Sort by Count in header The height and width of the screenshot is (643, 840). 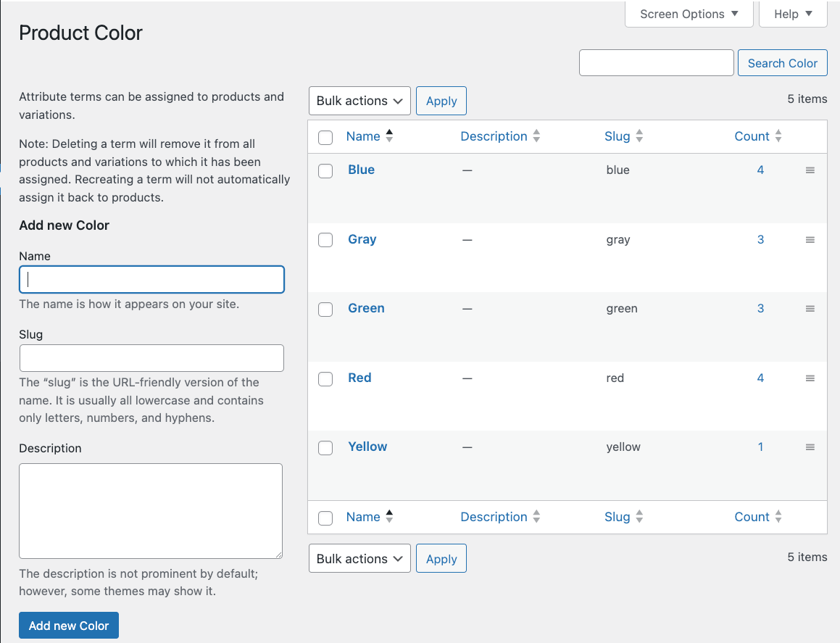(752, 136)
